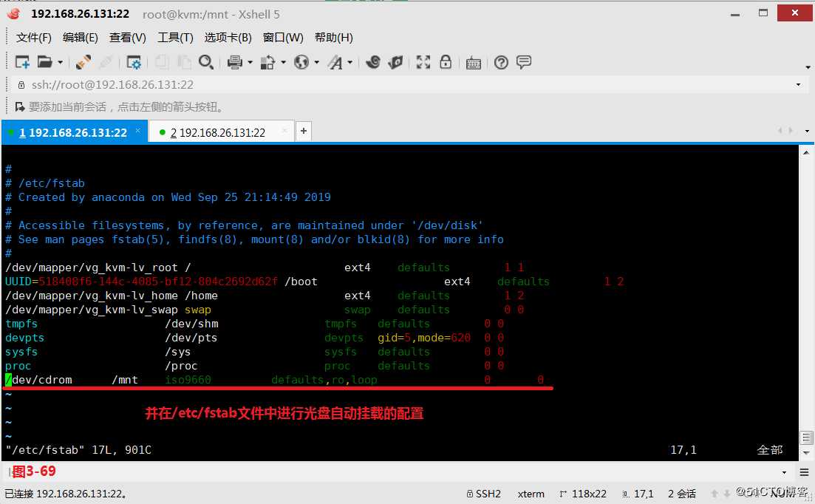Viewport: 815px width, 504px height.
Task: Maximize the Xshell window
Action: pos(763,13)
